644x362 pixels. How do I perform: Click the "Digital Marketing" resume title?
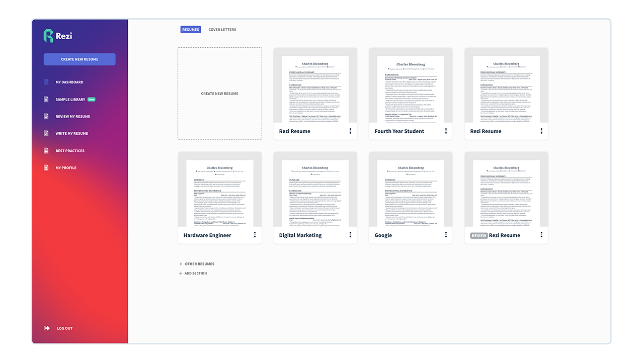pyautogui.click(x=300, y=235)
